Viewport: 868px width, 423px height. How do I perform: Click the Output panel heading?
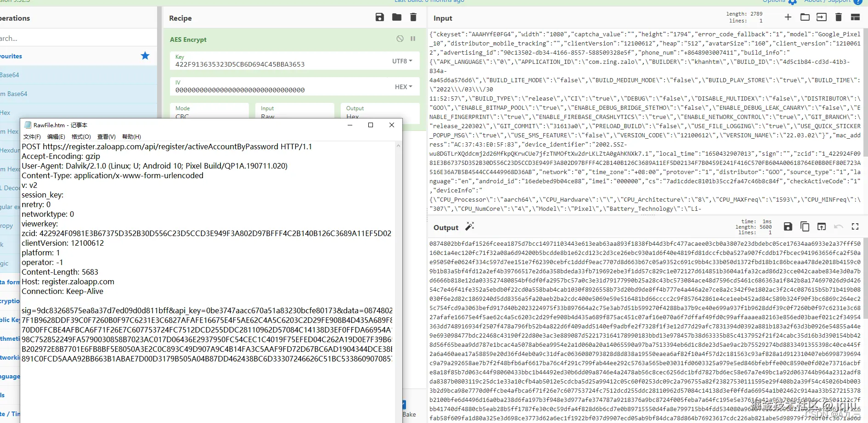tap(446, 227)
